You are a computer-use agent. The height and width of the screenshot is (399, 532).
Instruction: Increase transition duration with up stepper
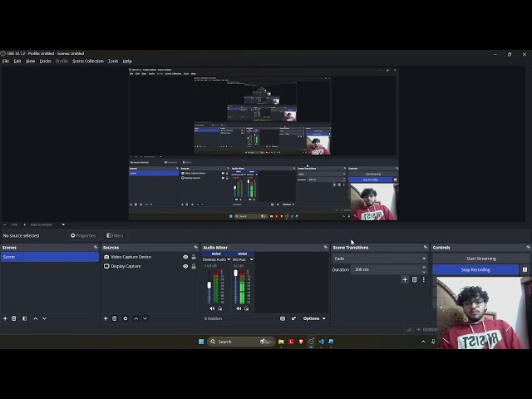(424, 268)
